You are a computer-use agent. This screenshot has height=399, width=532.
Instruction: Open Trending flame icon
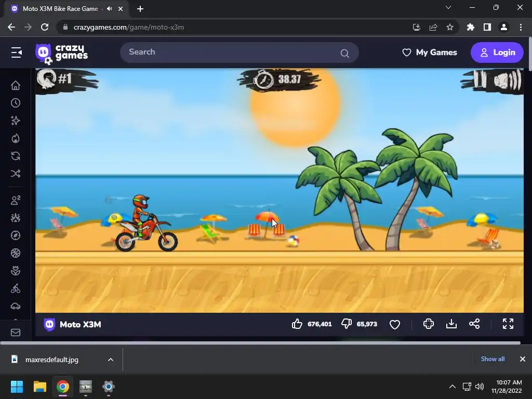tap(16, 138)
